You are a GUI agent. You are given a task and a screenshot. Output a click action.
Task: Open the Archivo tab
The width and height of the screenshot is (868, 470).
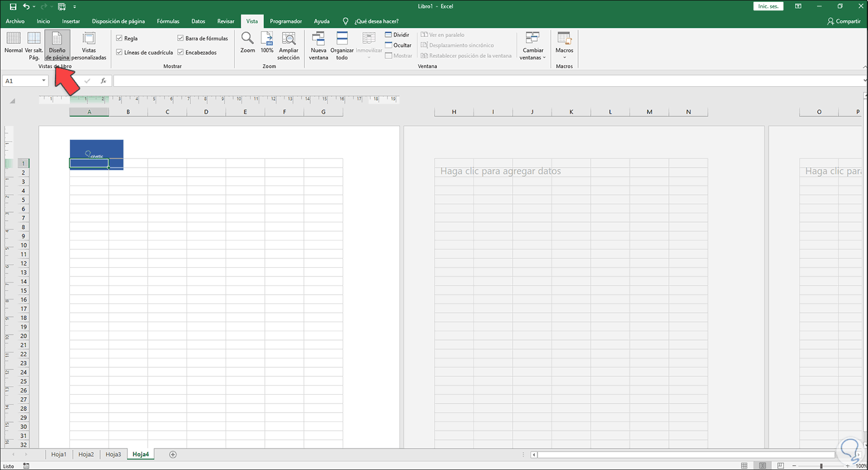[15, 21]
